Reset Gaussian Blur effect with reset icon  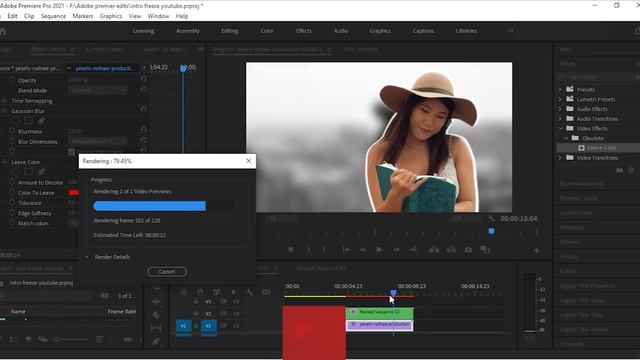[143, 109]
